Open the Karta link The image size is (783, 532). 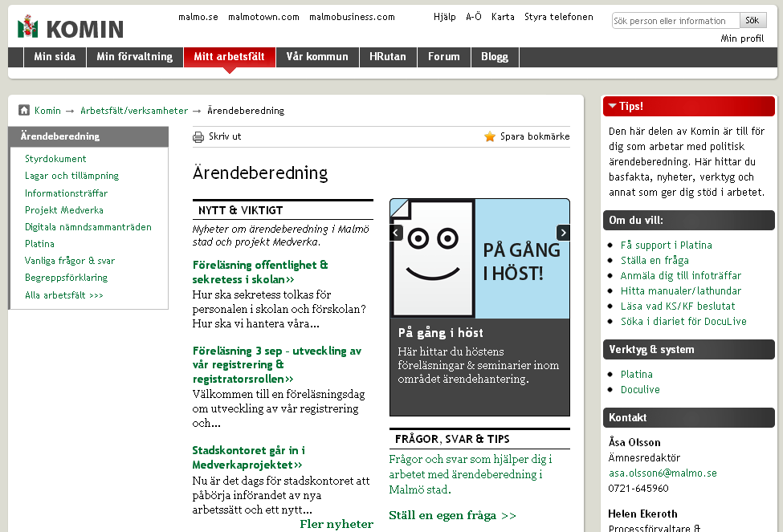click(503, 17)
